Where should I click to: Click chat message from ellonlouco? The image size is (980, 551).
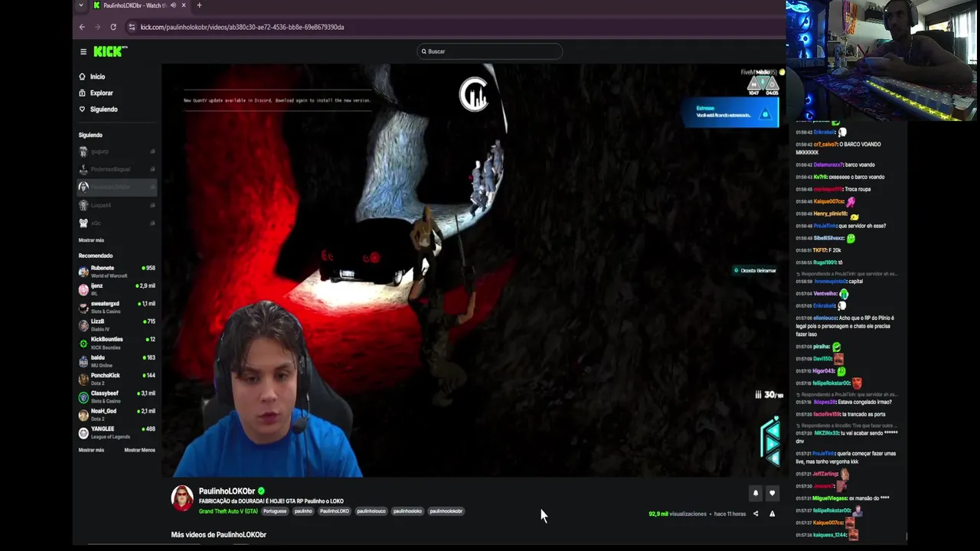(x=846, y=326)
